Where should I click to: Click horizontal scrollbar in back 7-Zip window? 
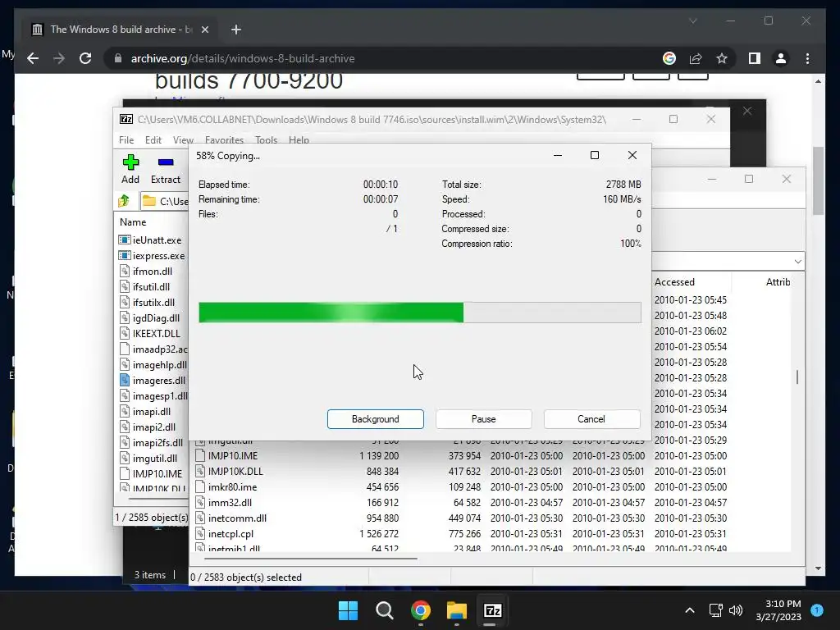[310, 558]
